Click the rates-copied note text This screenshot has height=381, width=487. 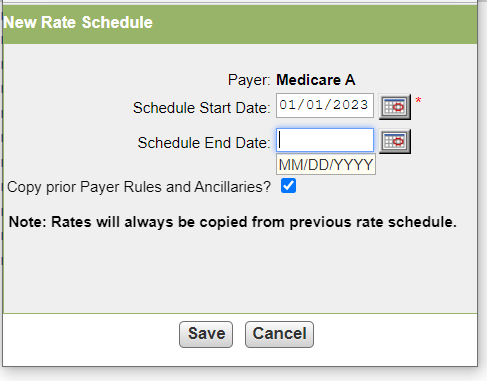coord(233,222)
